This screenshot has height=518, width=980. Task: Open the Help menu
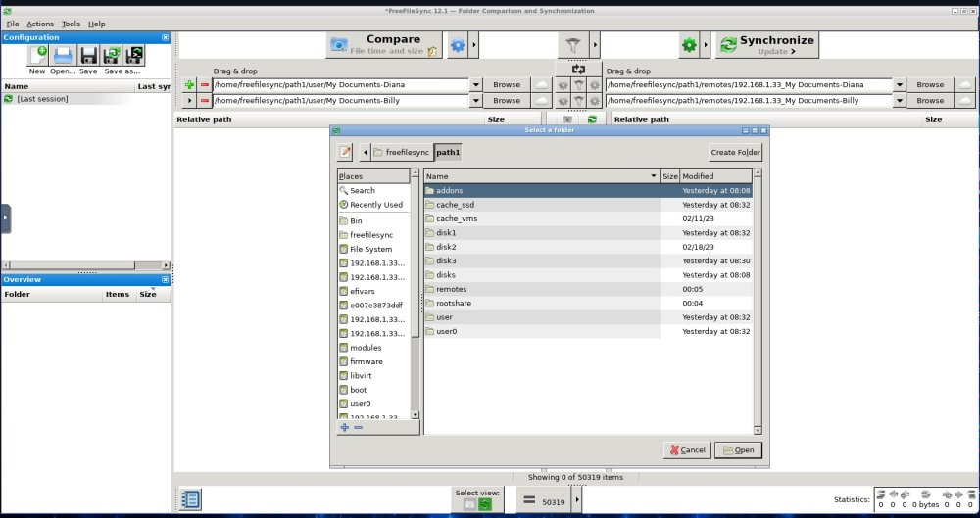coord(96,24)
